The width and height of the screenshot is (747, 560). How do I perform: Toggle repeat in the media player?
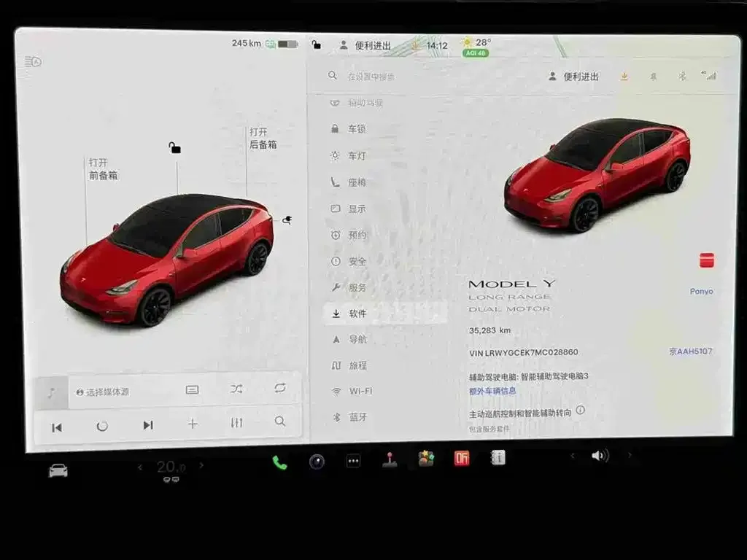coord(280,388)
